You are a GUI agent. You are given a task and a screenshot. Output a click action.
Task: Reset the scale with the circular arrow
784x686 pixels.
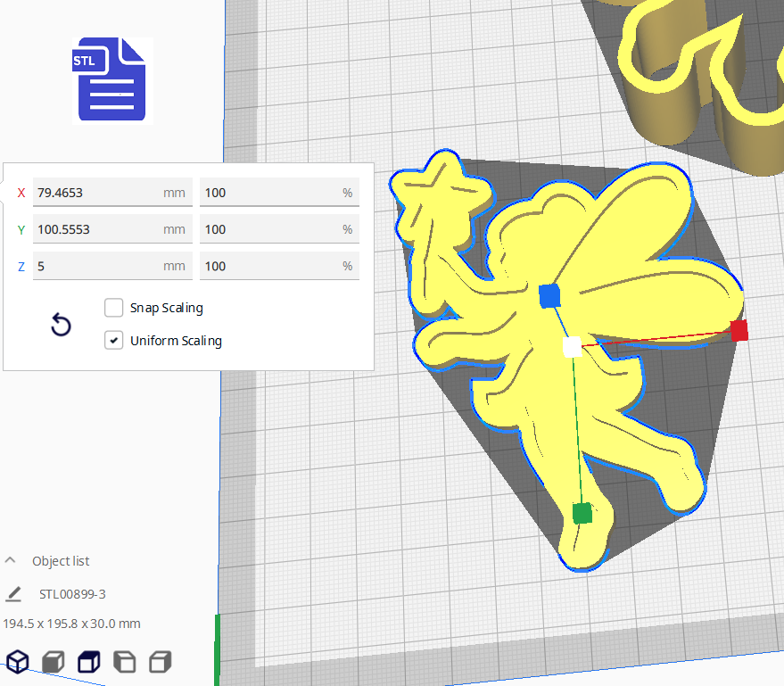coord(61,325)
